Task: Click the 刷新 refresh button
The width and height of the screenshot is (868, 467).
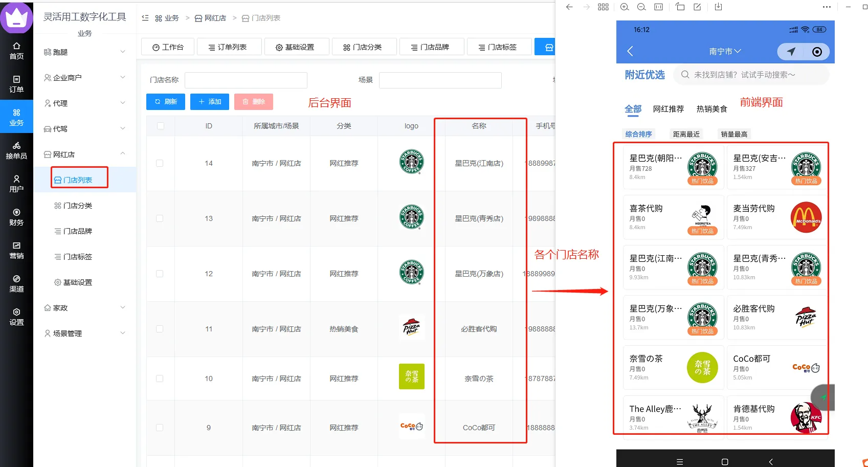Action: 165,102
